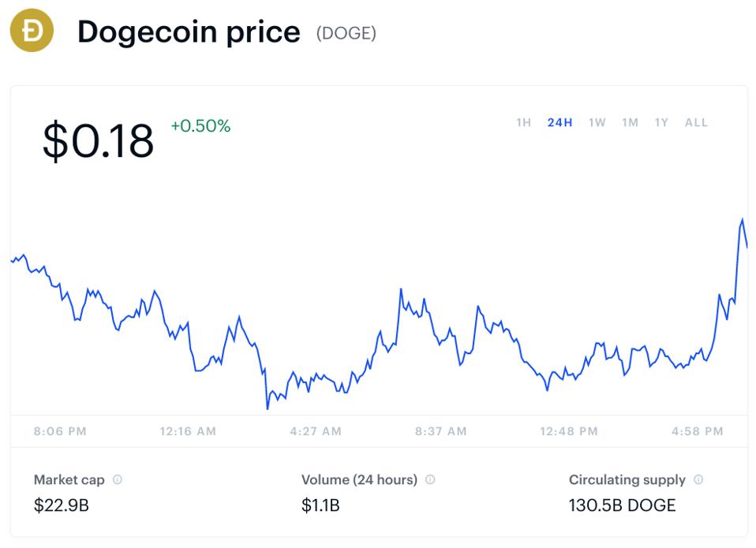
Task: Click the Dogecoin price heading
Action: [x=189, y=32]
